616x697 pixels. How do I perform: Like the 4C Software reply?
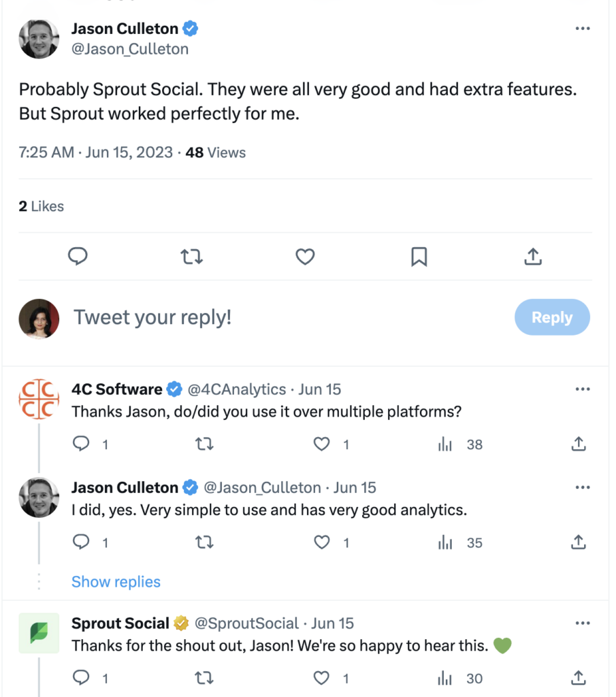[321, 444]
